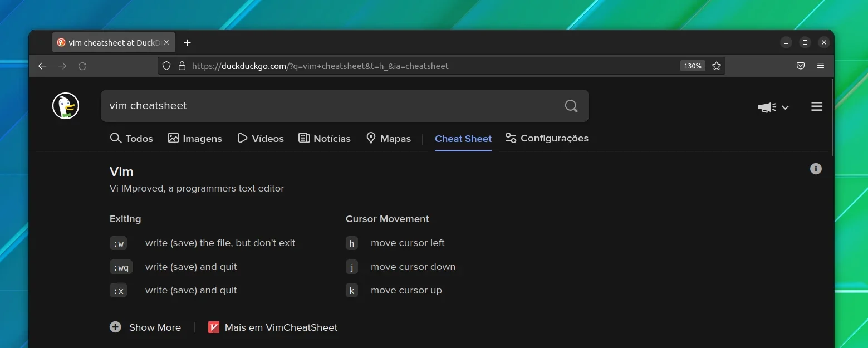The height and width of the screenshot is (348, 868).
Task: Click the h cursor key
Action: pyautogui.click(x=352, y=243)
